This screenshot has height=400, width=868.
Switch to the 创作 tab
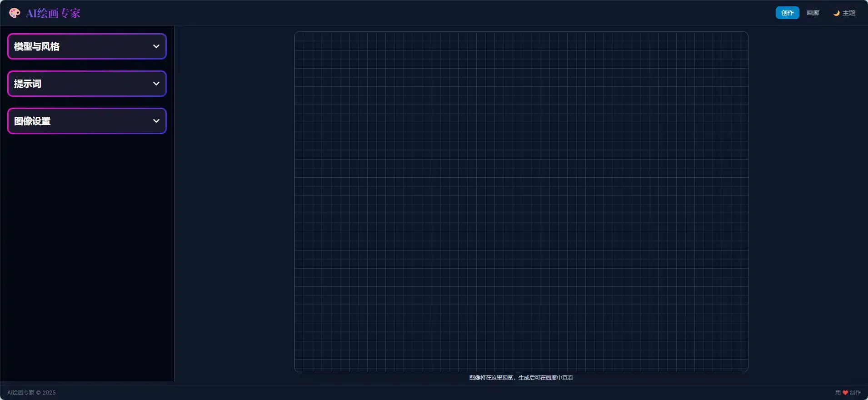787,13
